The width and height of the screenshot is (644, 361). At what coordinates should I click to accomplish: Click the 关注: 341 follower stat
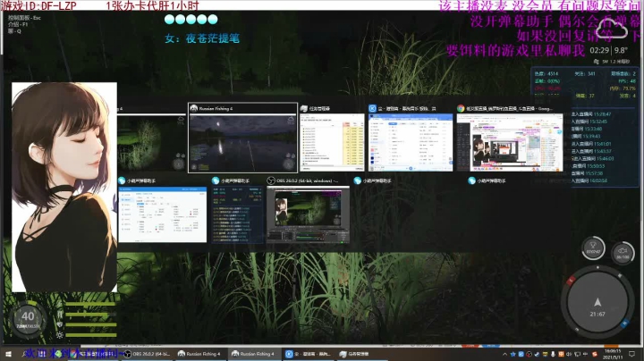pyautogui.click(x=585, y=74)
